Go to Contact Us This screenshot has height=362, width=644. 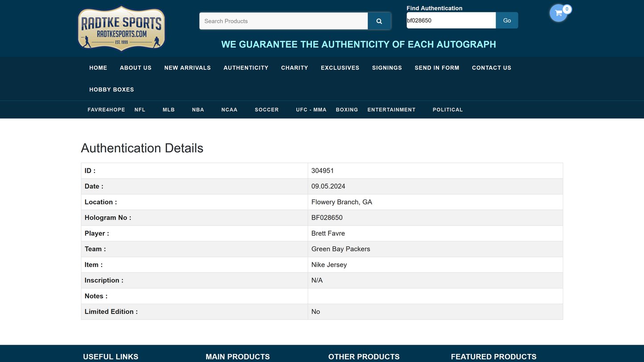pyautogui.click(x=492, y=68)
